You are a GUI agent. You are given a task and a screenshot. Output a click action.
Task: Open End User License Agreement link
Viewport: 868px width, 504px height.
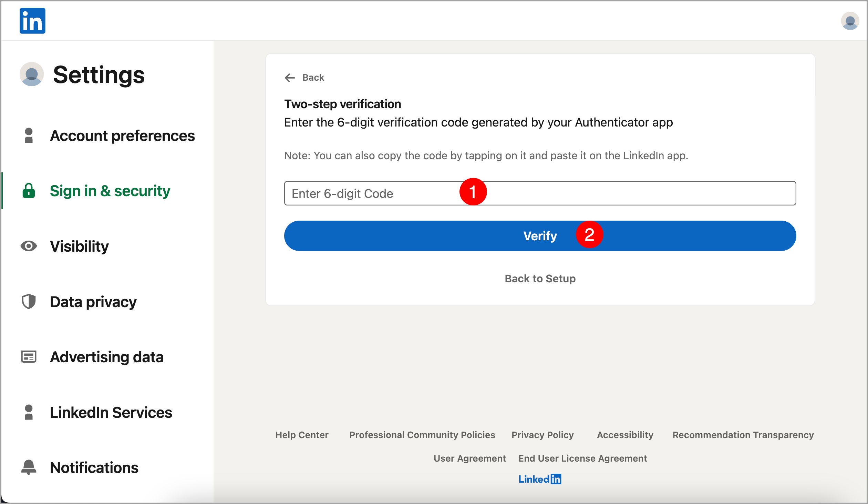point(583,458)
